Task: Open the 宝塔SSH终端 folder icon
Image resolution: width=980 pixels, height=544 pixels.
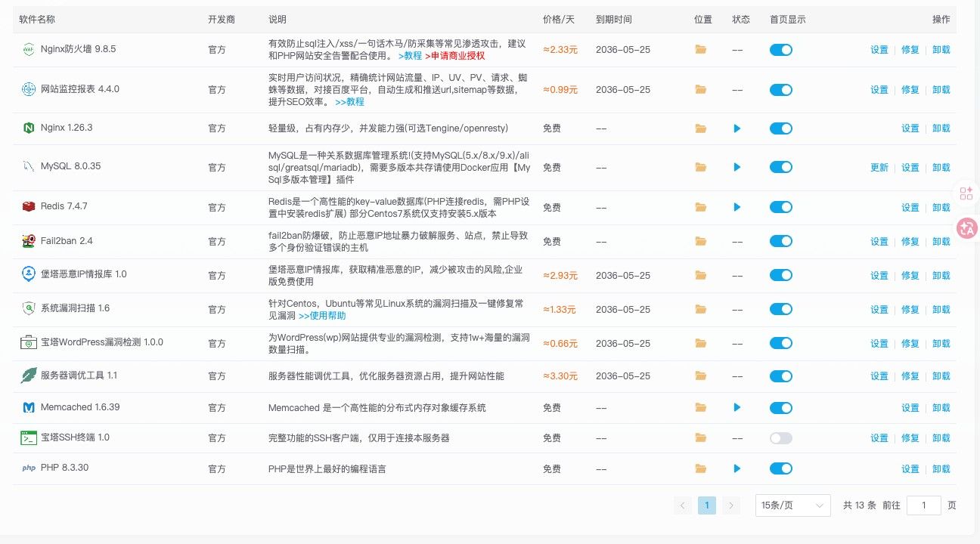Action: click(x=701, y=437)
